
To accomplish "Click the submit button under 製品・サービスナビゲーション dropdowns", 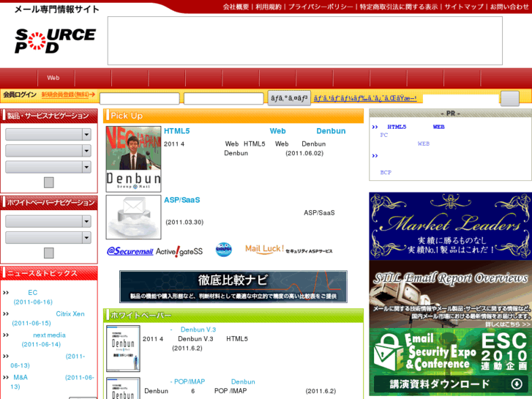I will pos(49,183).
